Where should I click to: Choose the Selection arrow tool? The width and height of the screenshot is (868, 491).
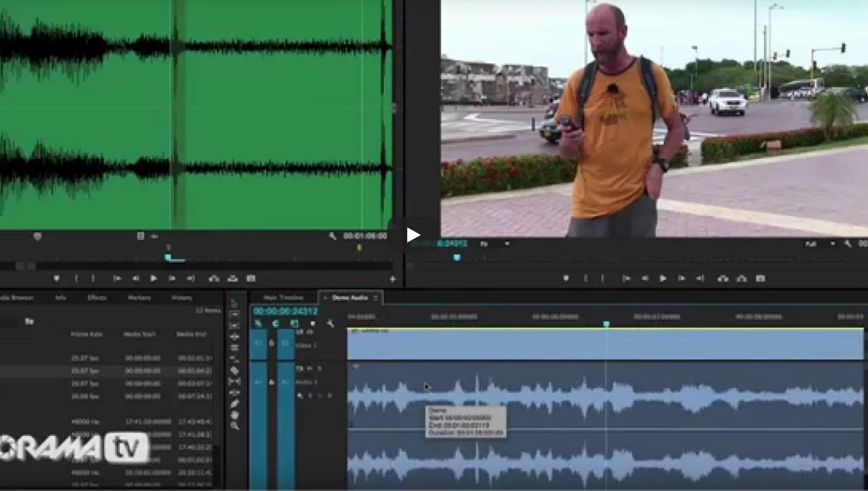(x=234, y=303)
